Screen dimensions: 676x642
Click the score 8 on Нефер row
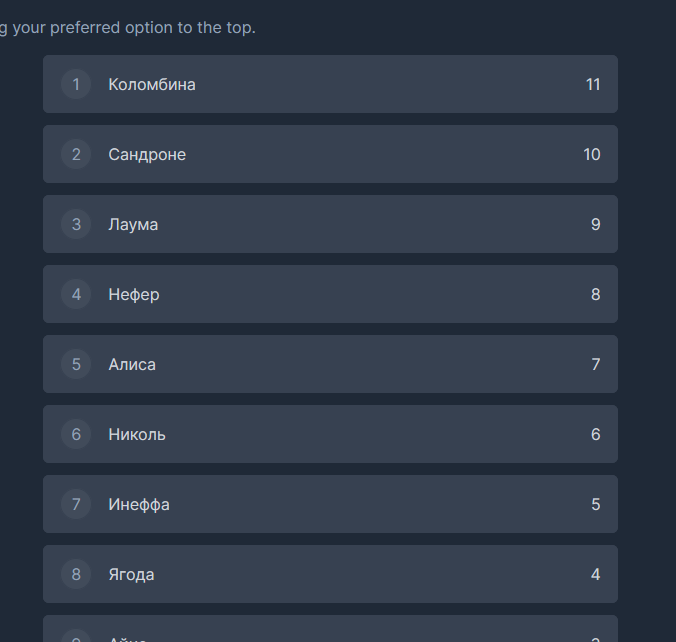596,294
